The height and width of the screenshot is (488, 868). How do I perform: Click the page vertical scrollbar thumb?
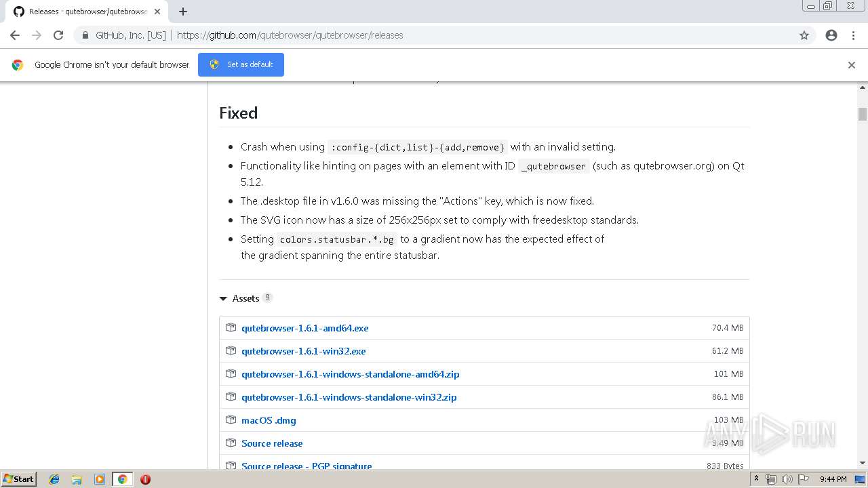[863, 114]
